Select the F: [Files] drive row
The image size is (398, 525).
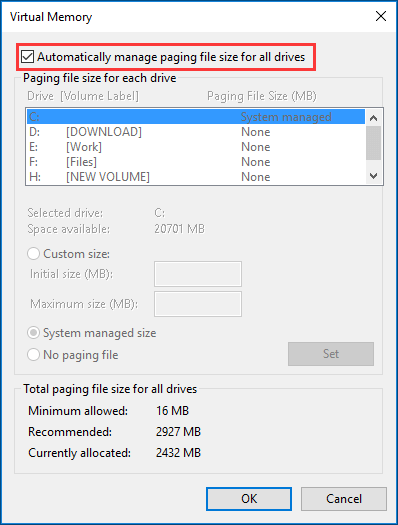(x=196, y=162)
